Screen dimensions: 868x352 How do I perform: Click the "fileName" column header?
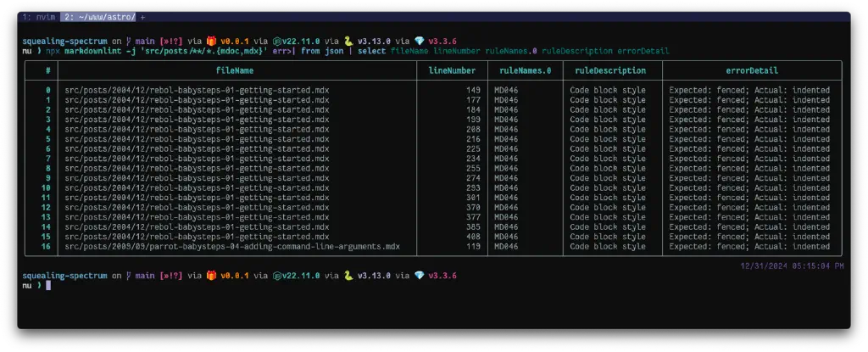pyautogui.click(x=235, y=70)
